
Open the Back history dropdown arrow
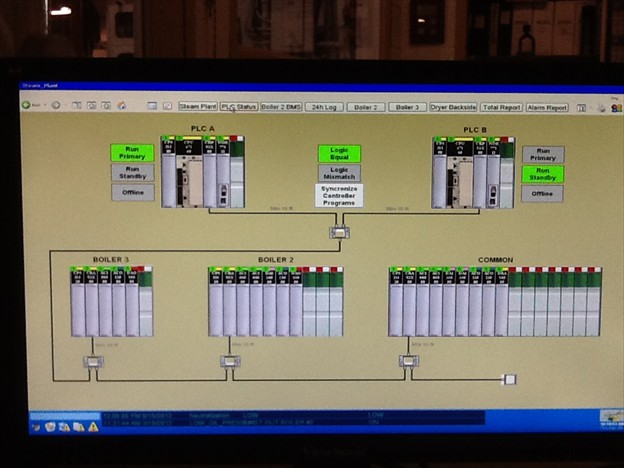click(45, 105)
